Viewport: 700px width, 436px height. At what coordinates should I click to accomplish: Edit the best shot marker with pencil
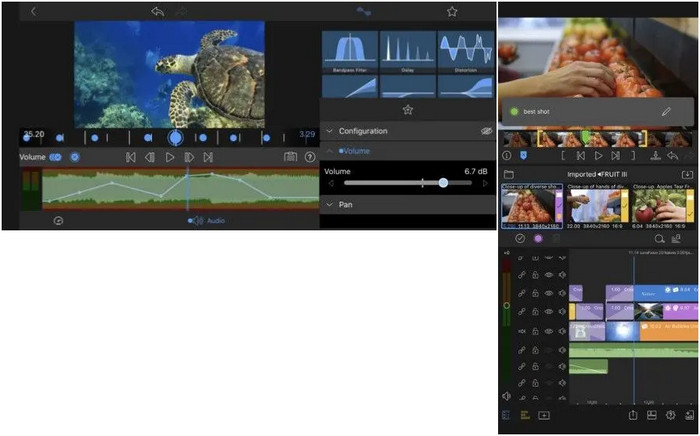[666, 112]
